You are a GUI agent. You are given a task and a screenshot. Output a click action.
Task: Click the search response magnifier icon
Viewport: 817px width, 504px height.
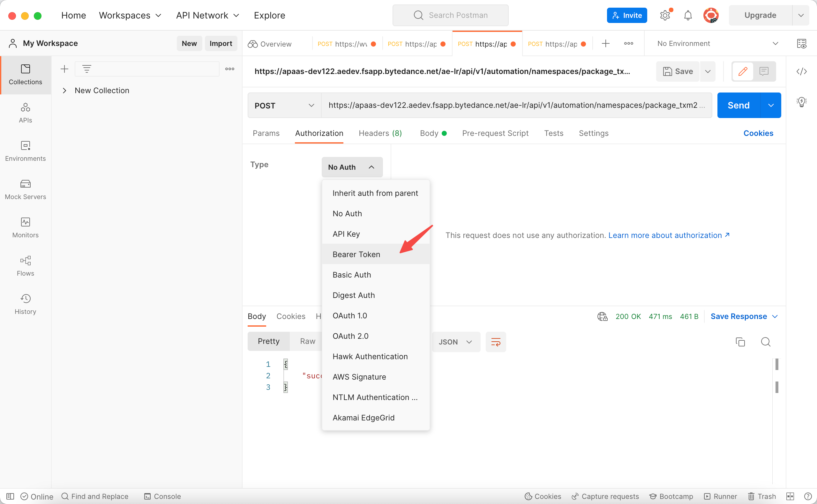coord(765,342)
